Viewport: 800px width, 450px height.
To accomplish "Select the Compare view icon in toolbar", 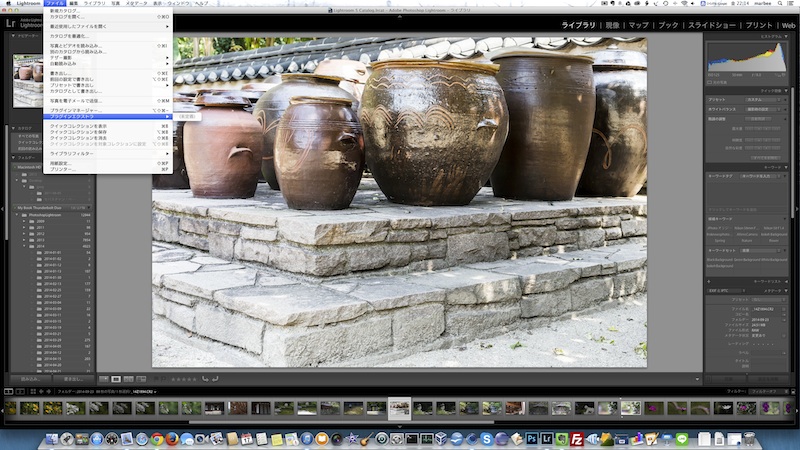I will tap(129, 379).
